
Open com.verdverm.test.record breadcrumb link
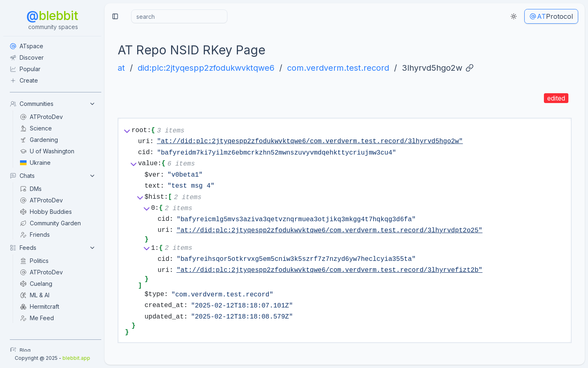click(x=338, y=68)
